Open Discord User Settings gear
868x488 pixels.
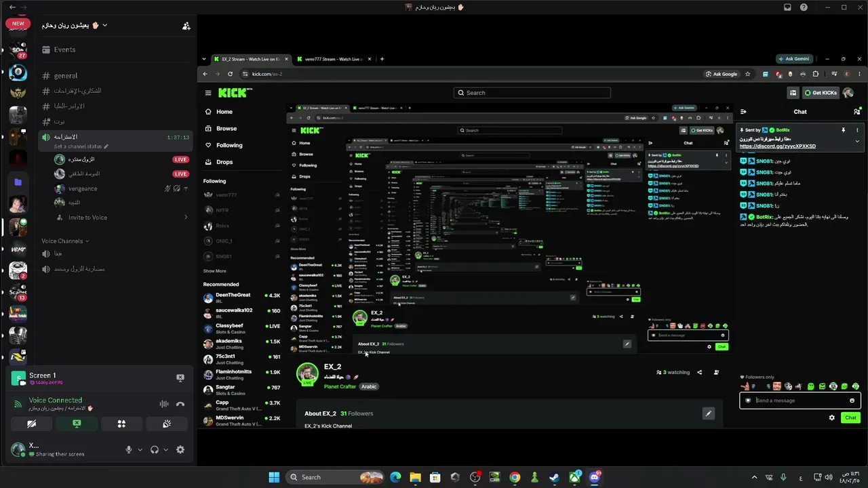click(x=180, y=449)
